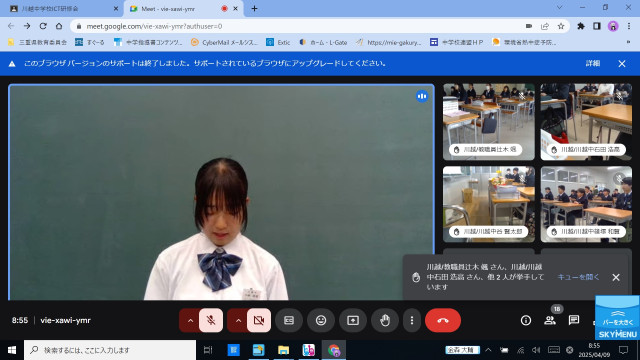This screenshot has width=640, height=360.
Task: Open browser home page
Action: 59,26
